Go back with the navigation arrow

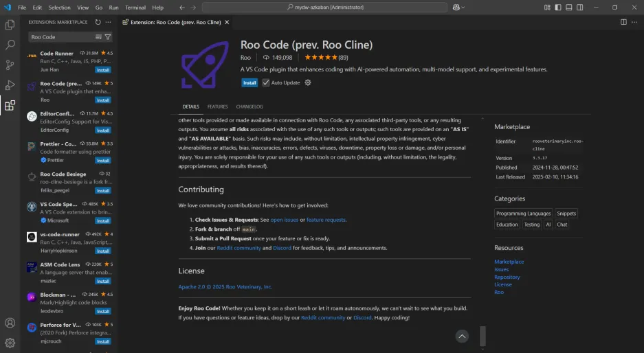point(182,8)
